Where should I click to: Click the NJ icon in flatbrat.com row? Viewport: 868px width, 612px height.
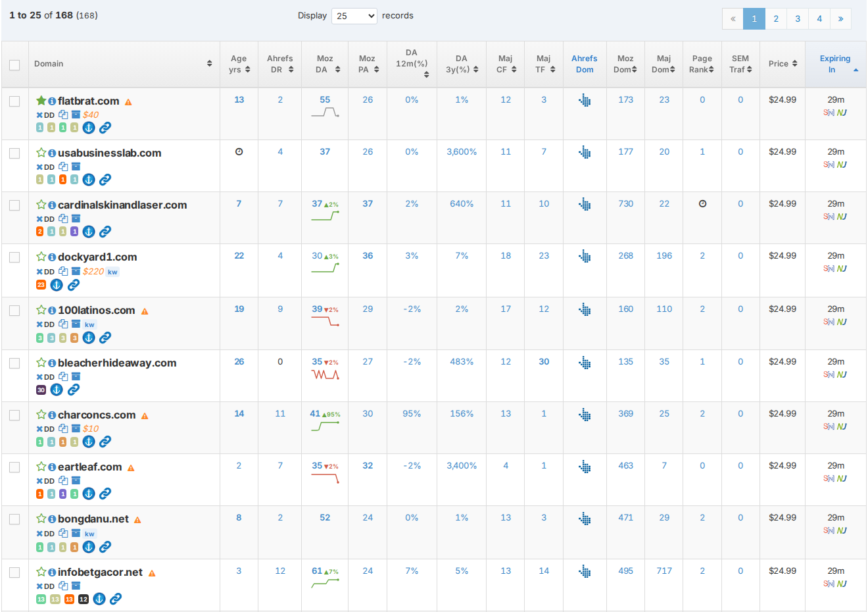[x=842, y=113]
